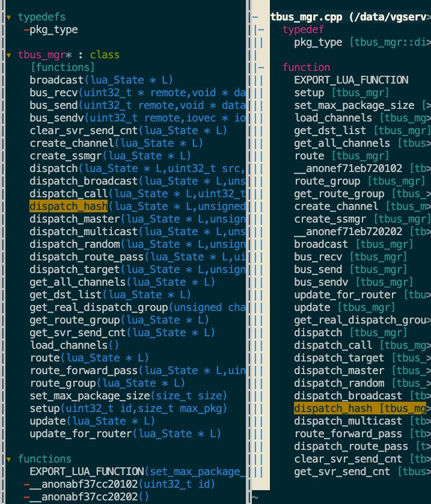Select the function heading in right panel

306,68
